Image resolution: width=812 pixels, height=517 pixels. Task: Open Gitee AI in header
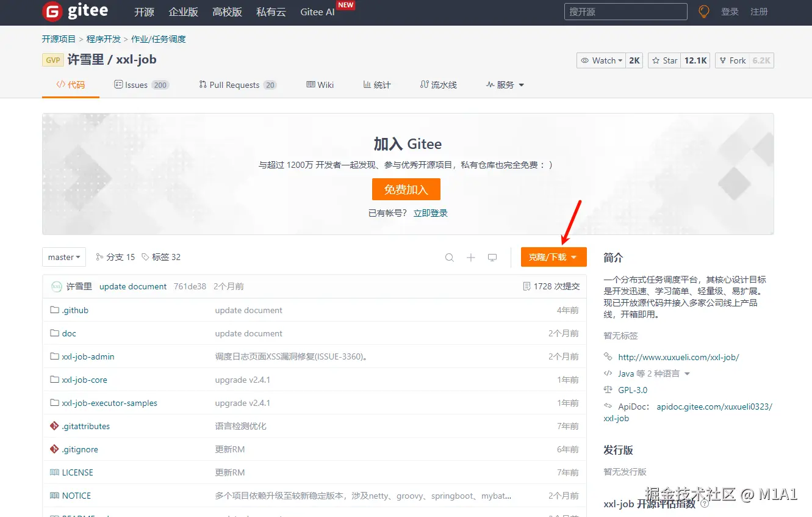[317, 12]
